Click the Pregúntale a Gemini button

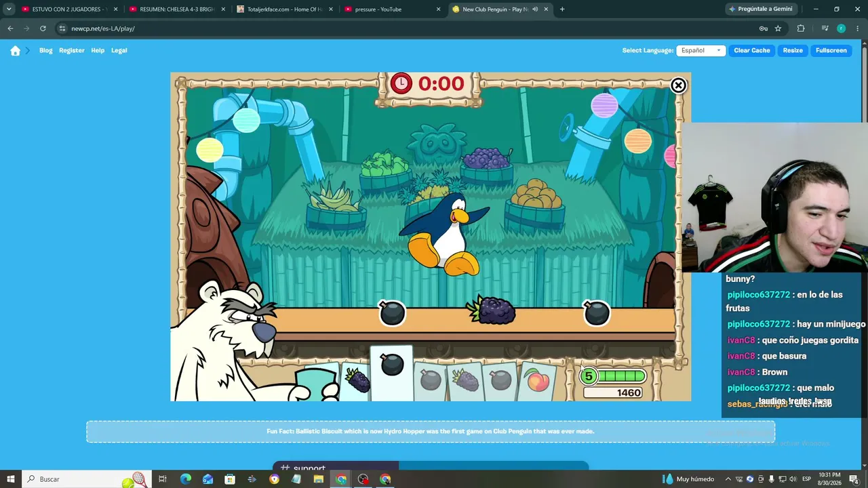coord(760,9)
